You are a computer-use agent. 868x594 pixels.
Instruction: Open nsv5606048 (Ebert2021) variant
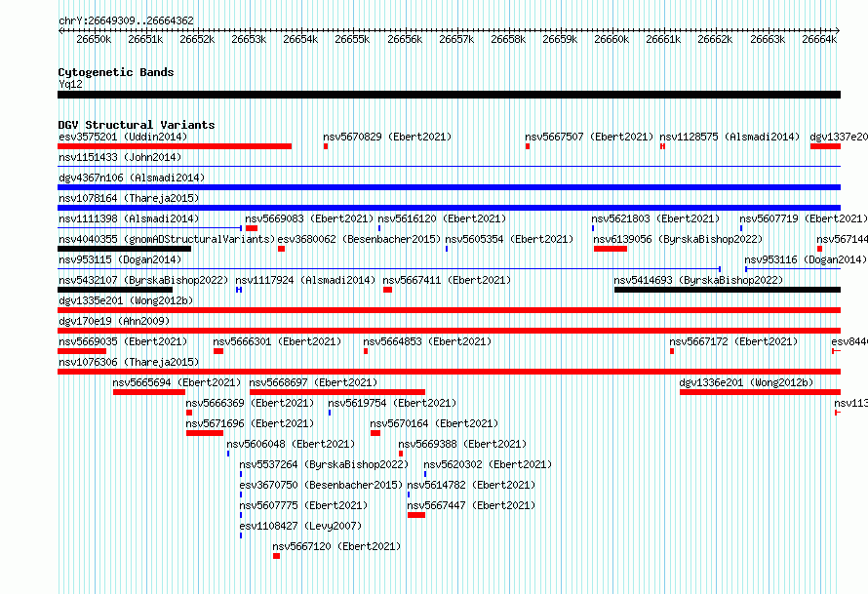click(x=291, y=444)
